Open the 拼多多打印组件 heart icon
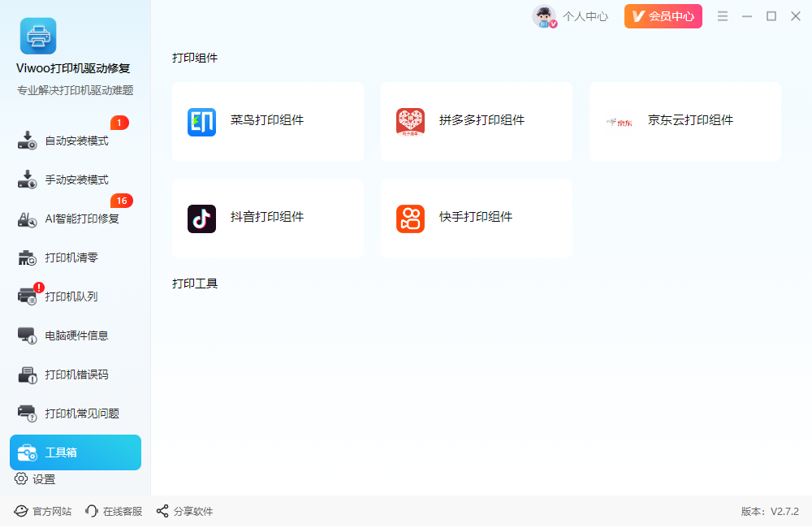 click(410, 123)
